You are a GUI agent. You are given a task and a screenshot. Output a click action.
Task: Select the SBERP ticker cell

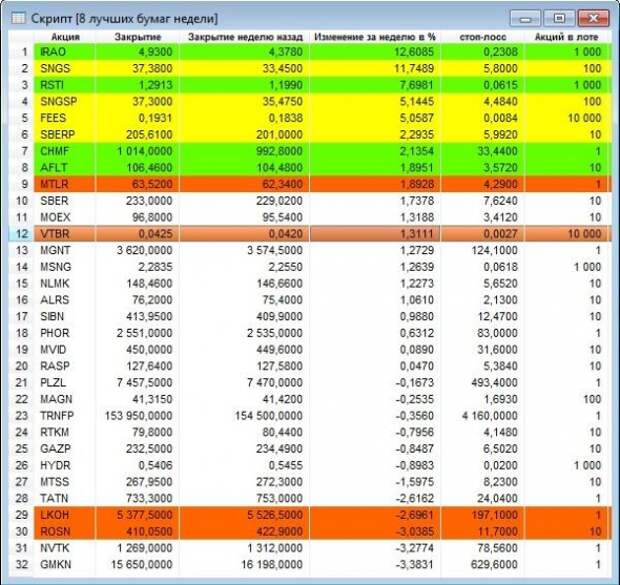click(x=65, y=134)
